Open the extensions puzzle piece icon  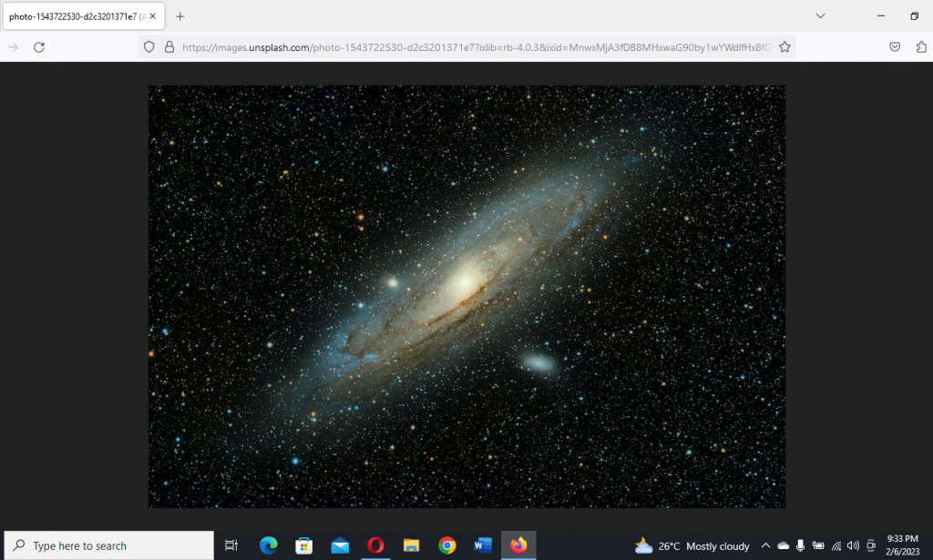(x=922, y=46)
